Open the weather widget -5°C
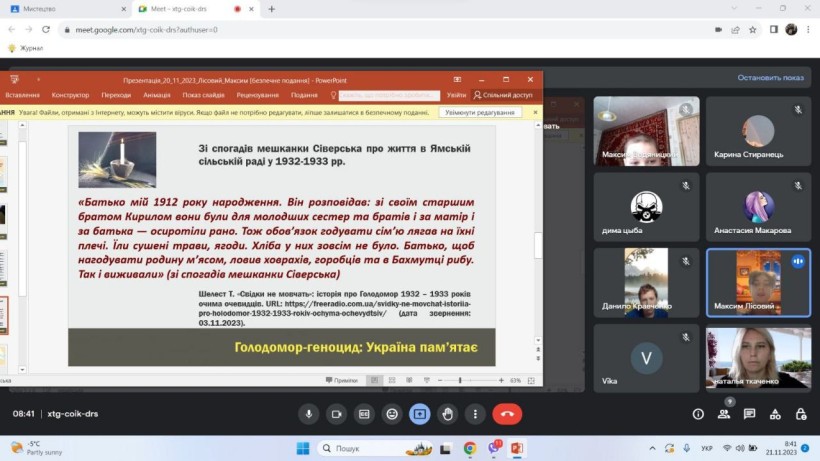Screen dimensions: 820x461 click(37, 448)
